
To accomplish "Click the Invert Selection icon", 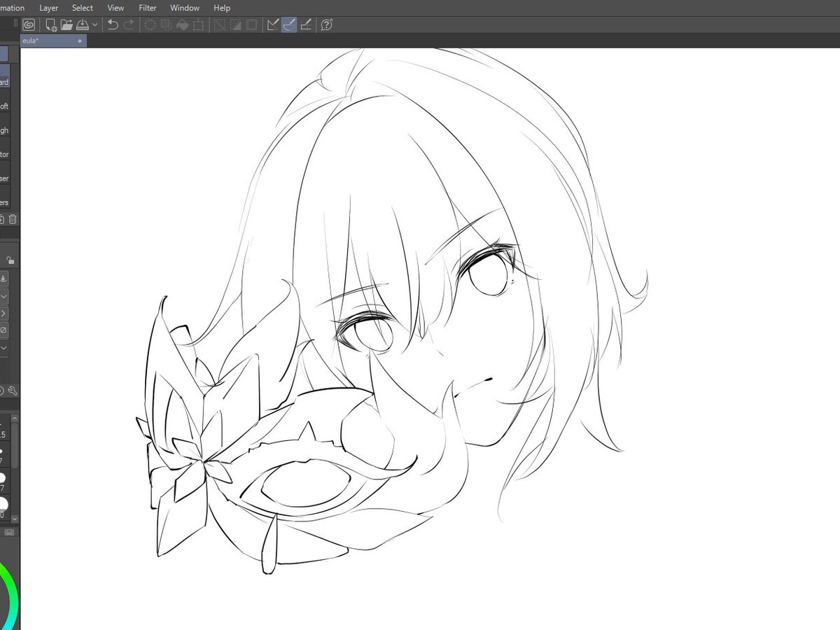I will tap(235, 24).
